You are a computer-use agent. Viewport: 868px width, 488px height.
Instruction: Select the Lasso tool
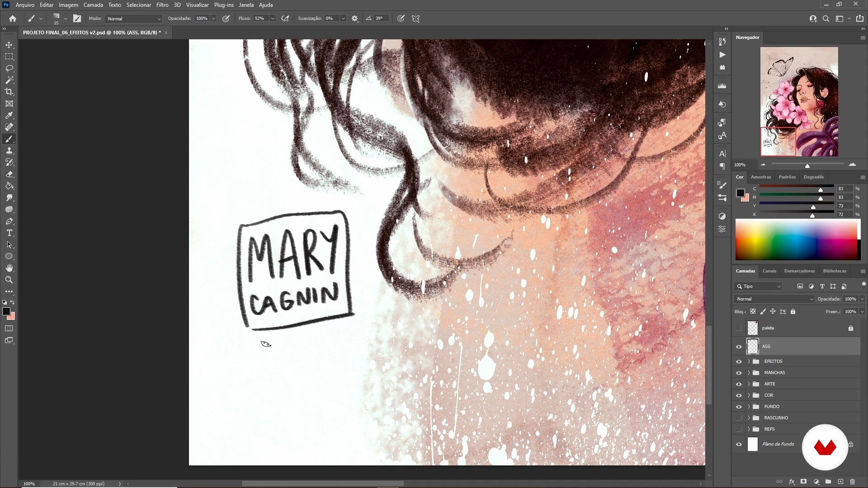tap(9, 69)
